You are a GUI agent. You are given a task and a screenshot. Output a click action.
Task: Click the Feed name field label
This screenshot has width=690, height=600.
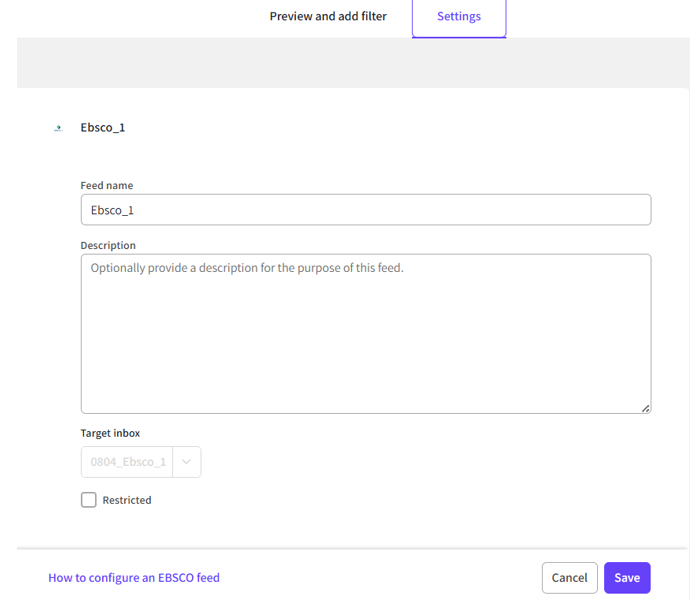pyautogui.click(x=107, y=185)
